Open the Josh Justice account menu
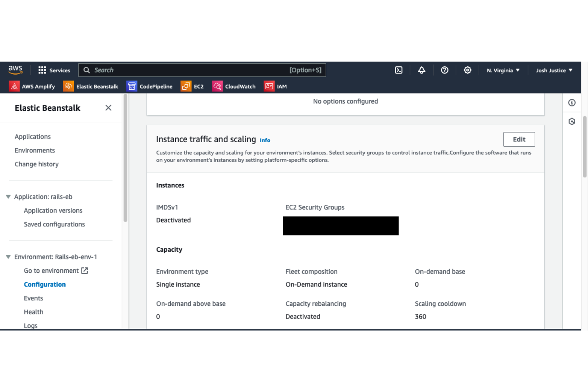Image resolution: width=588 pixels, height=392 pixels. click(x=553, y=70)
